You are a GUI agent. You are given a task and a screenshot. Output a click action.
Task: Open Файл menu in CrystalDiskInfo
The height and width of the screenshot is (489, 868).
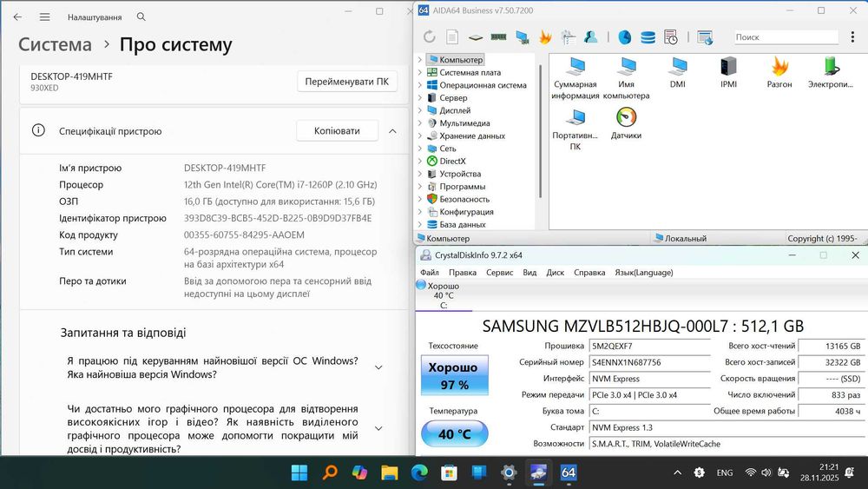pyautogui.click(x=430, y=273)
